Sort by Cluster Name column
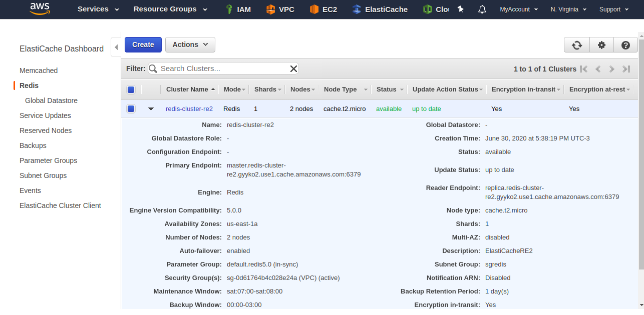Screen dimensions: 644x315 tap(190, 89)
